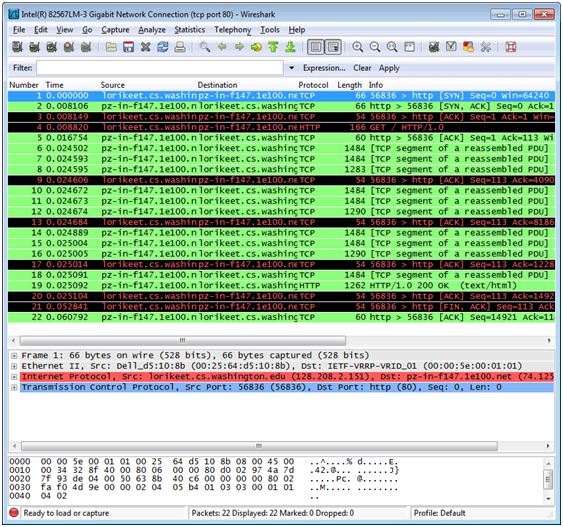Open the Tools menu

[x=270, y=30]
